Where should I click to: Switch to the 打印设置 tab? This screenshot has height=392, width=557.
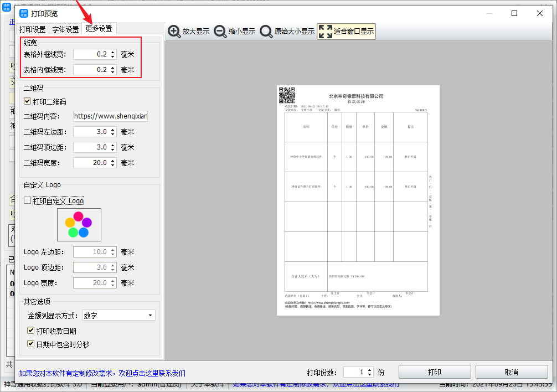(x=32, y=29)
